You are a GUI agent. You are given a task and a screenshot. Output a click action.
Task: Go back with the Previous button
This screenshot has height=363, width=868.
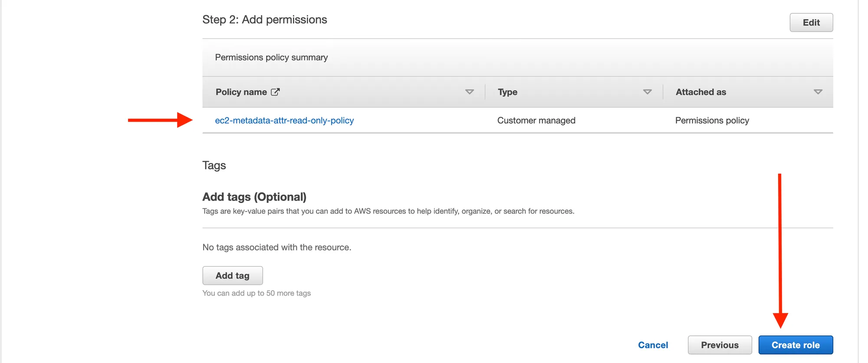[x=720, y=345]
